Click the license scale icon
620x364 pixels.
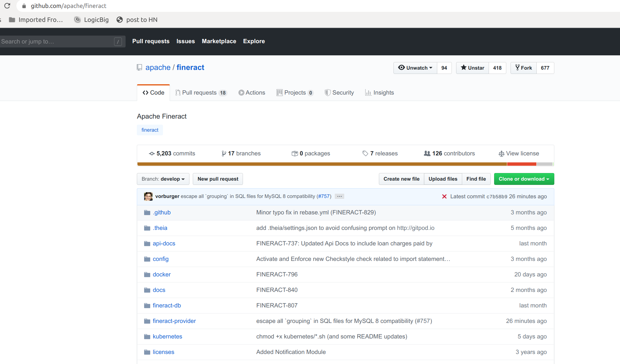pyautogui.click(x=501, y=154)
